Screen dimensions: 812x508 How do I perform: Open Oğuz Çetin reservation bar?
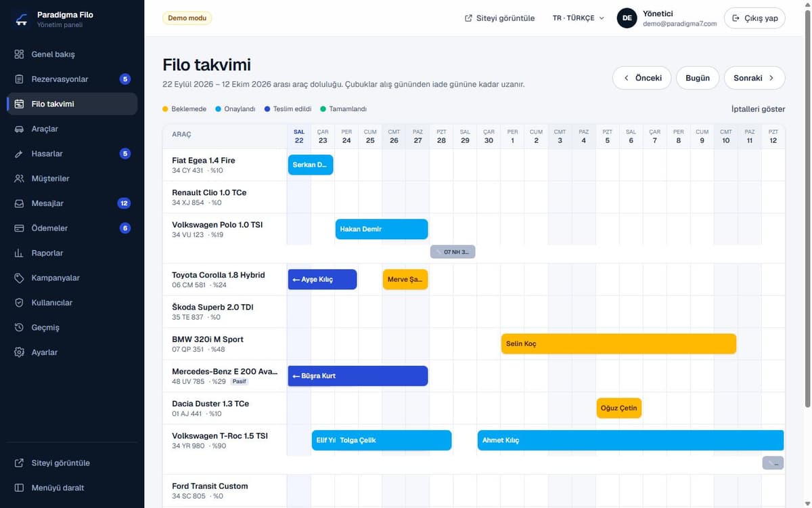[619, 408]
